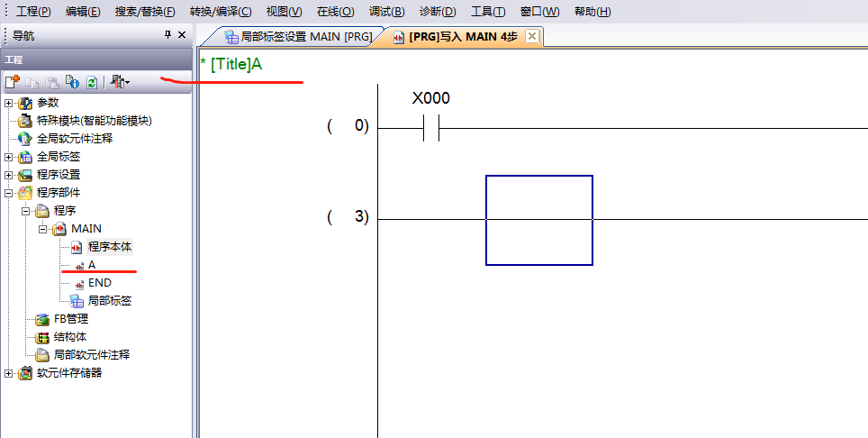The width and height of the screenshot is (868, 438).
Task: Expand the 全局标签 tree node
Action: (x=9, y=157)
